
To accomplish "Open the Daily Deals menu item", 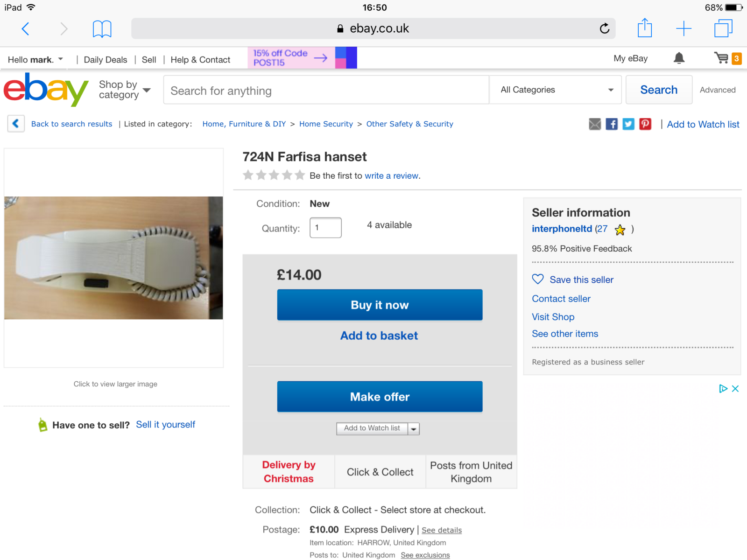I will click(x=105, y=60).
